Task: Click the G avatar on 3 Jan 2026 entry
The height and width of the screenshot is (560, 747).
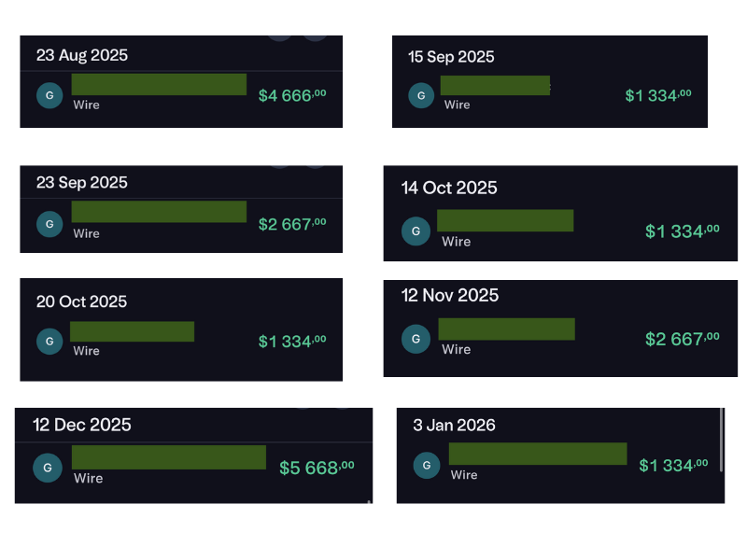Action: tap(427, 465)
